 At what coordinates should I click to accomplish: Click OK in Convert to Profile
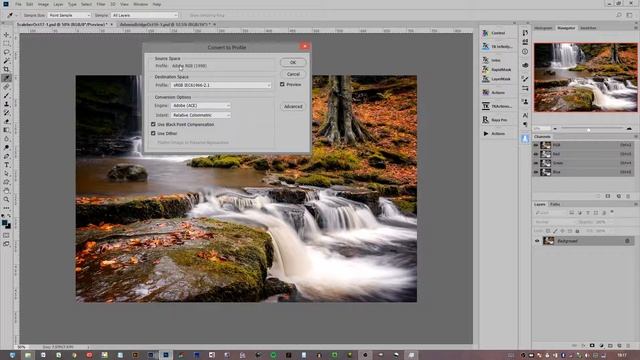click(x=293, y=62)
